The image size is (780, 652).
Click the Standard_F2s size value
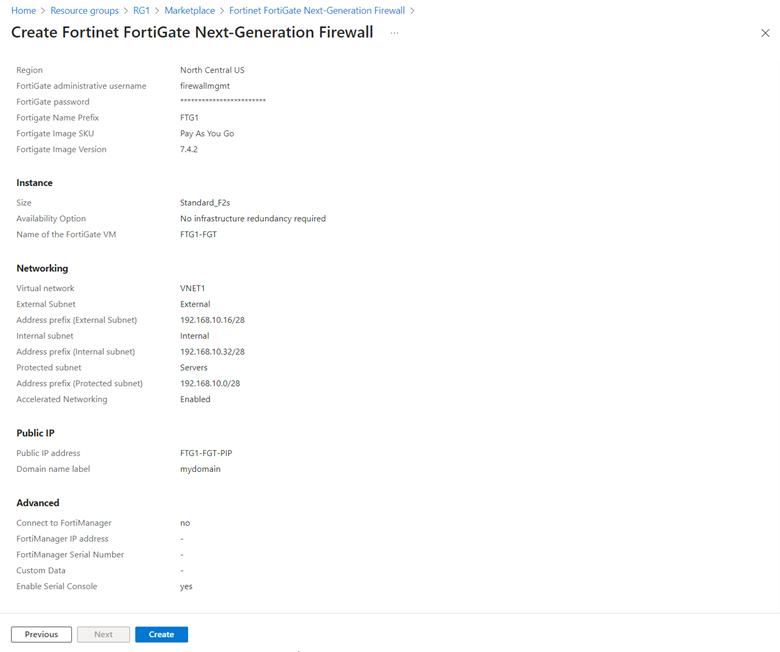pyautogui.click(x=205, y=203)
